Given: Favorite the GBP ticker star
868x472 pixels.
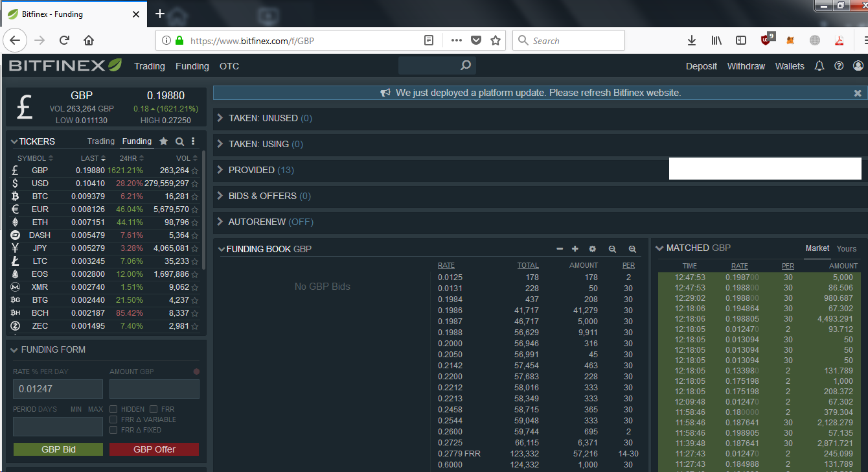Looking at the screenshot, I should click(x=195, y=171).
